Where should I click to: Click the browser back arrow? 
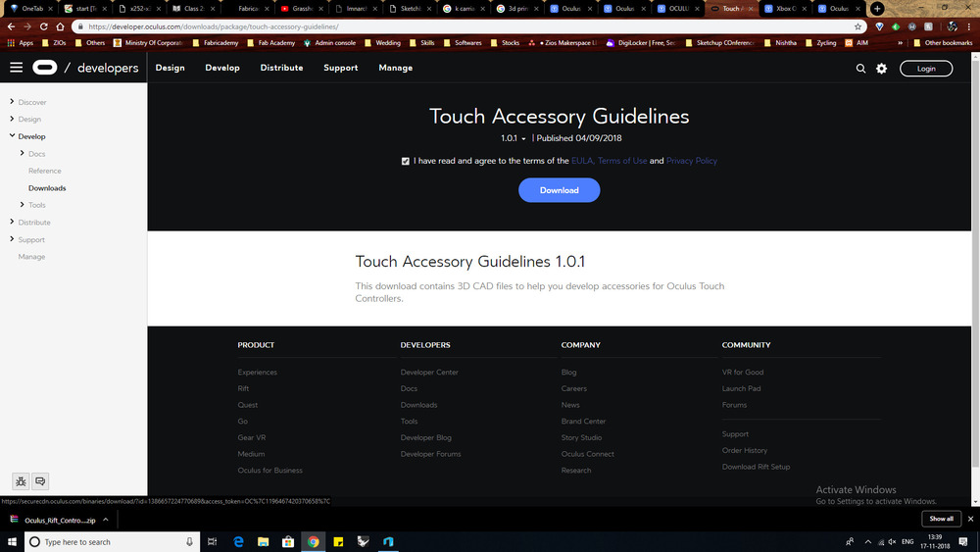[x=11, y=26]
